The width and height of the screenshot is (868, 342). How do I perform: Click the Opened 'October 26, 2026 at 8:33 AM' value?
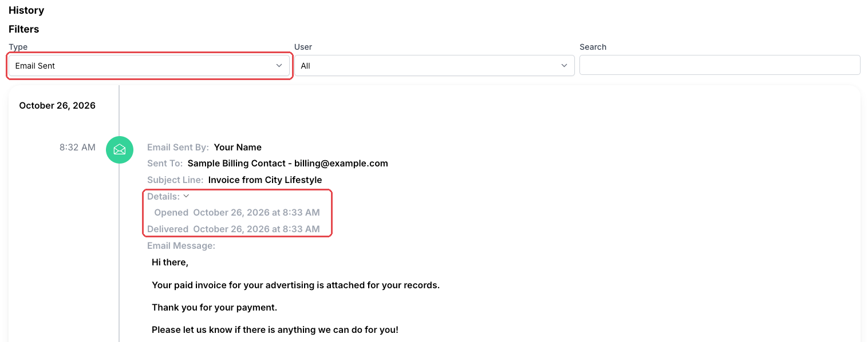[257, 213]
